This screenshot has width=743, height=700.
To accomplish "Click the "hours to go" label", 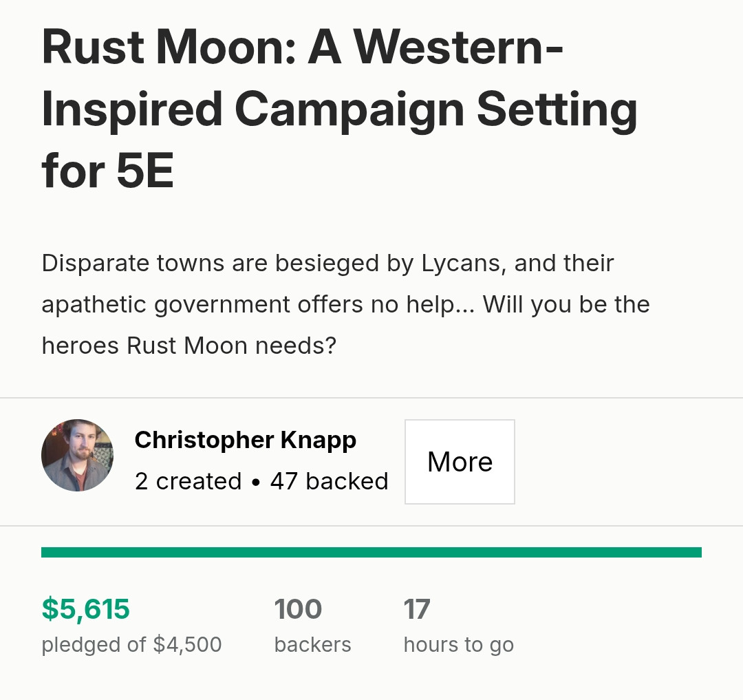I will (459, 644).
